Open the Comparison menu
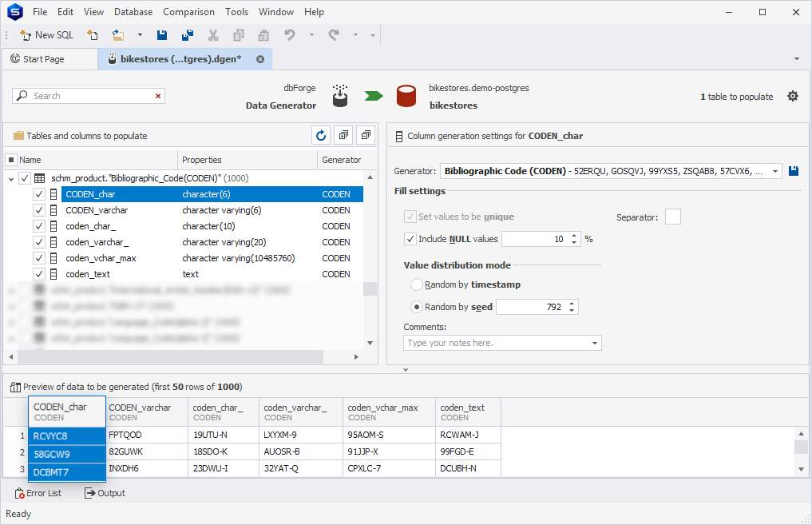The image size is (812, 525). (188, 12)
